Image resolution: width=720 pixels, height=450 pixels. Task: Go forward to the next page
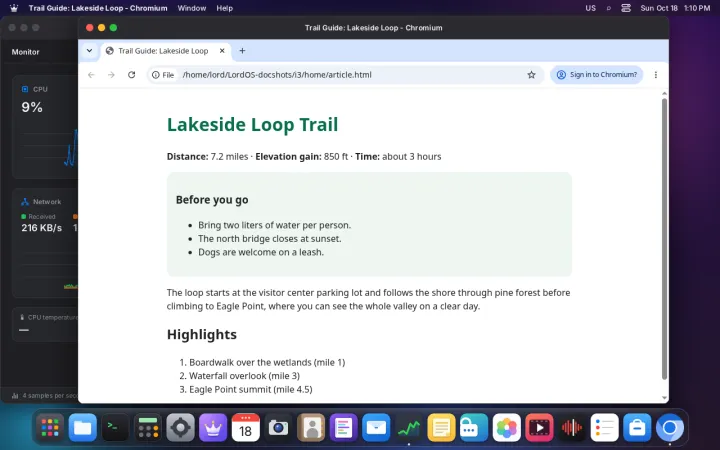pyautogui.click(x=111, y=75)
